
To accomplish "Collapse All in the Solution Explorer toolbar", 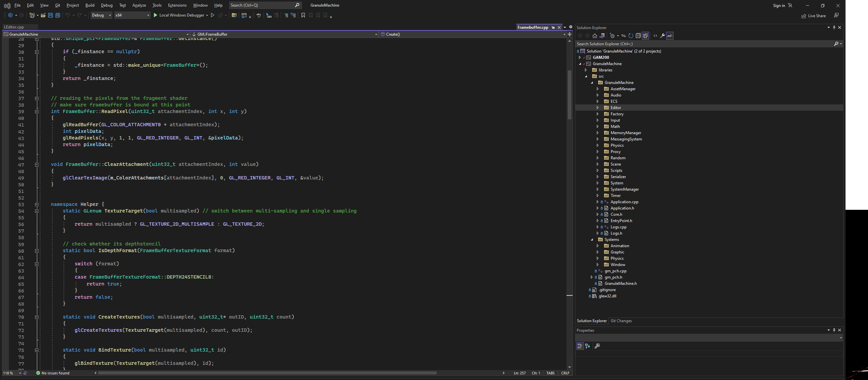I will click(x=638, y=36).
